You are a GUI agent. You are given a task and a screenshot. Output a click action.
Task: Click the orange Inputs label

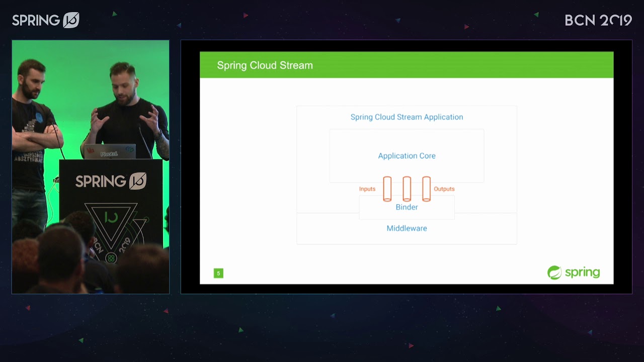tap(367, 189)
